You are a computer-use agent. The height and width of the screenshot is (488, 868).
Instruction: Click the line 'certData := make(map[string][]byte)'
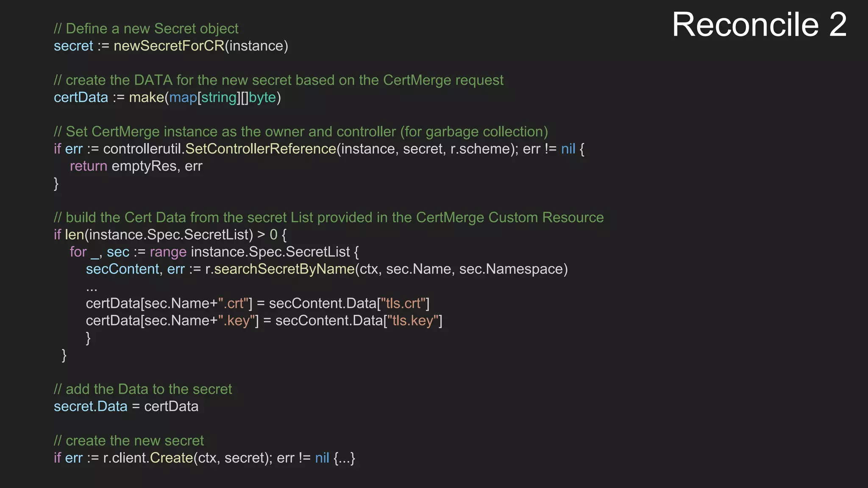pyautogui.click(x=167, y=97)
